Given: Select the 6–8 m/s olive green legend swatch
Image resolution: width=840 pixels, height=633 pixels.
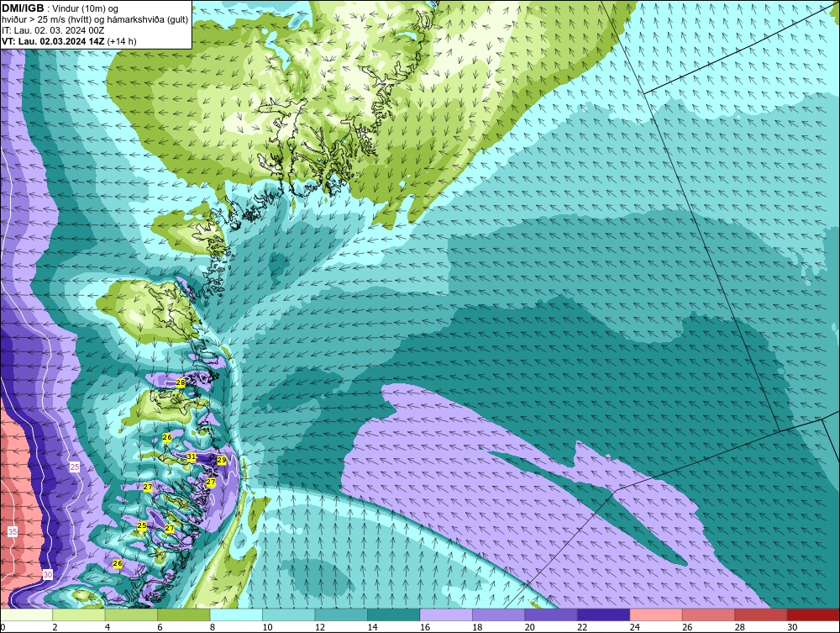Looking at the screenshot, I should pos(184,615).
